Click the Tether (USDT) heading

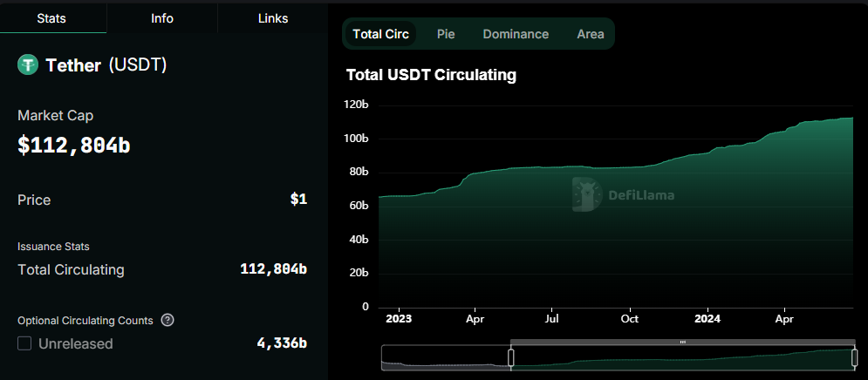[x=106, y=65]
